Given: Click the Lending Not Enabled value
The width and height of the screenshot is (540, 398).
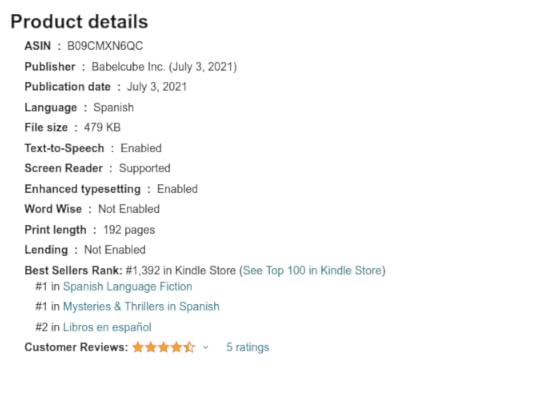Looking at the screenshot, I should [115, 250].
